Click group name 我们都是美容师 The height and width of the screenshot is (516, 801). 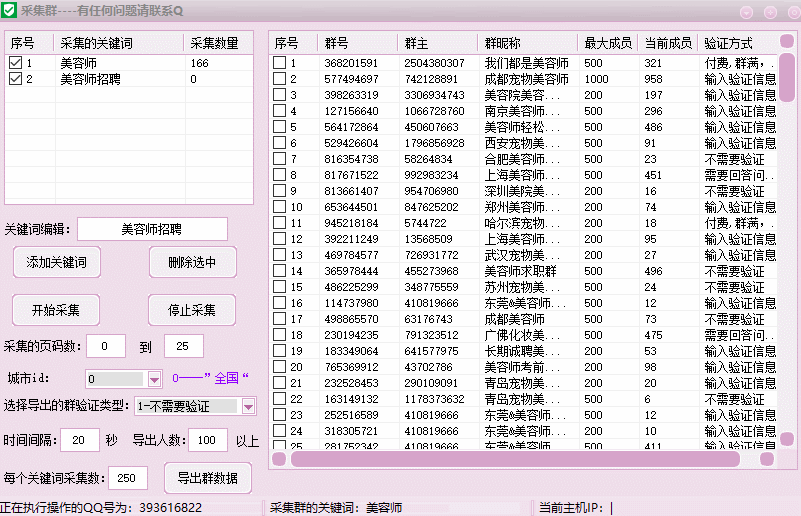pos(527,63)
